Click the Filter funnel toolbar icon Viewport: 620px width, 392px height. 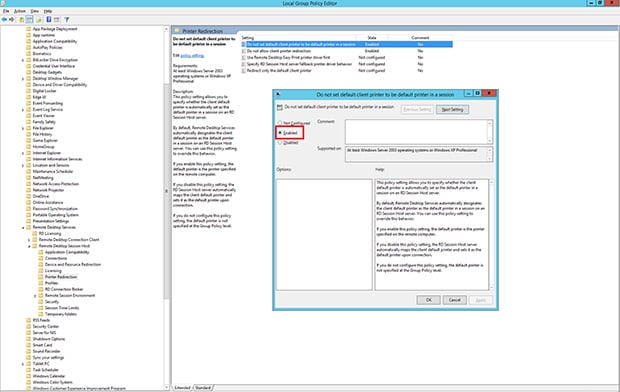pos(67,19)
